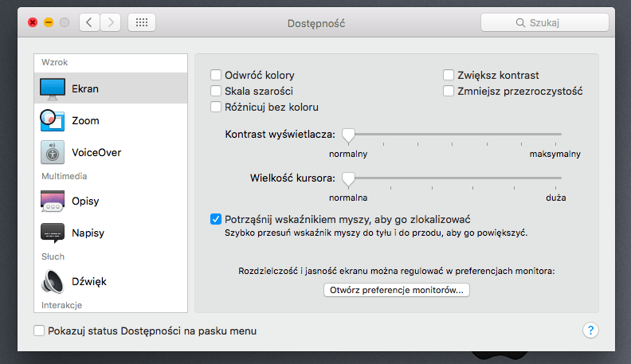
Task: Open the Zoom magnifier icon
Action: pos(53,120)
